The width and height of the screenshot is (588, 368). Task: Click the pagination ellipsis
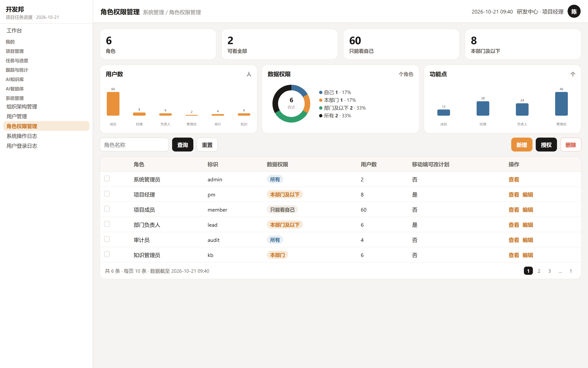(x=560, y=271)
